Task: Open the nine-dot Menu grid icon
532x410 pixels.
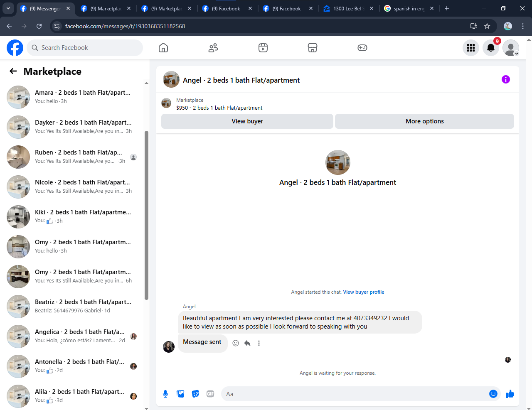Action: click(x=471, y=48)
